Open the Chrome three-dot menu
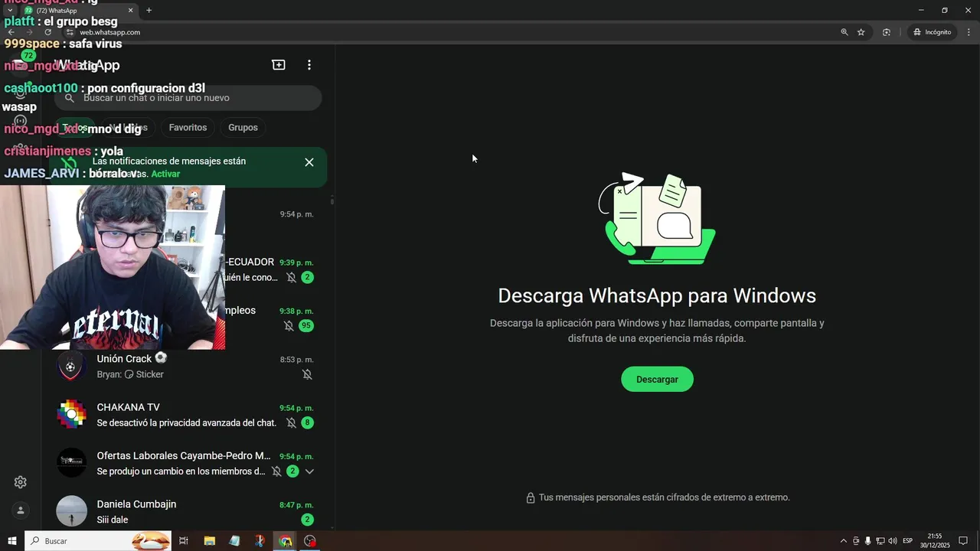 (969, 32)
